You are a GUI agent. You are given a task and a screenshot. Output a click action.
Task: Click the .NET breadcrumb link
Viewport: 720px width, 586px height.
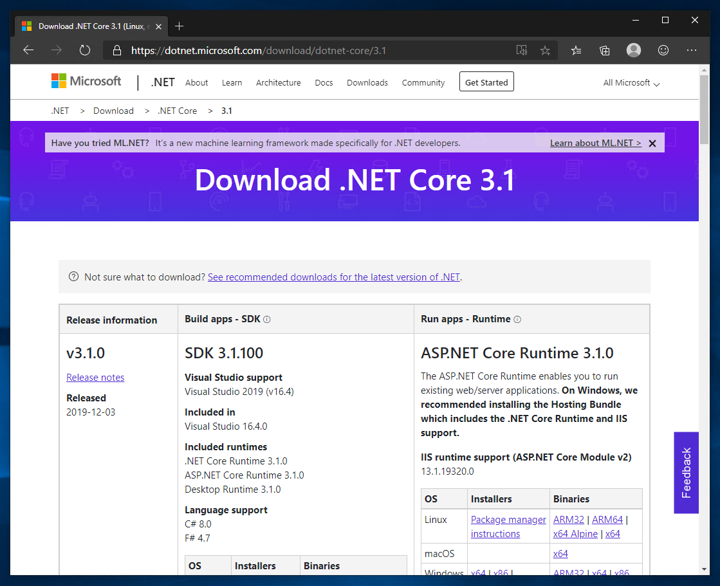point(60,111)
